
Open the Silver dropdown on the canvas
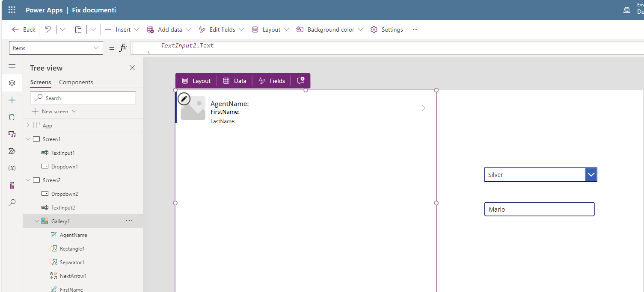[x=591, y=174]
